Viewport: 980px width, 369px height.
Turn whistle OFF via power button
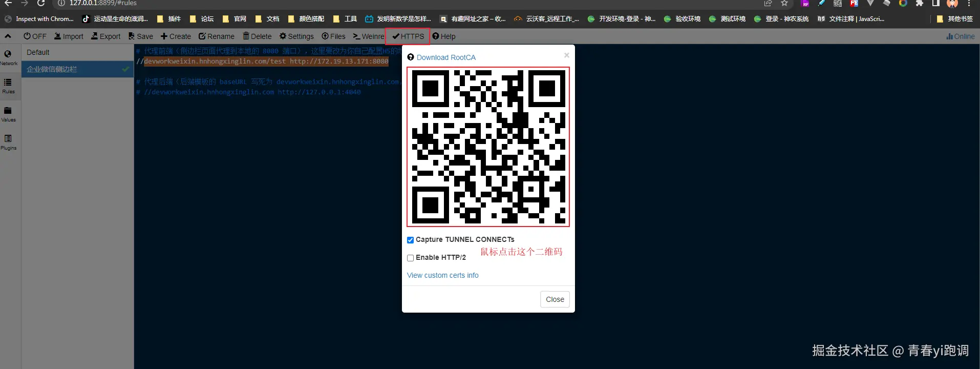(x=35, y=36)
